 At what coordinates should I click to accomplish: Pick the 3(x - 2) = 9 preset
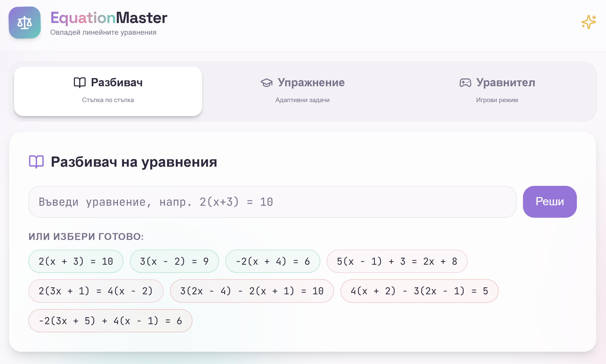coord(174,261)
